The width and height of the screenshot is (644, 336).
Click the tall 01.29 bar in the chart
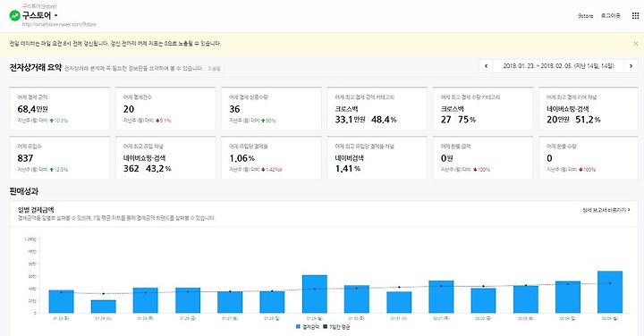pyautogui.click(x=315, y=294)
